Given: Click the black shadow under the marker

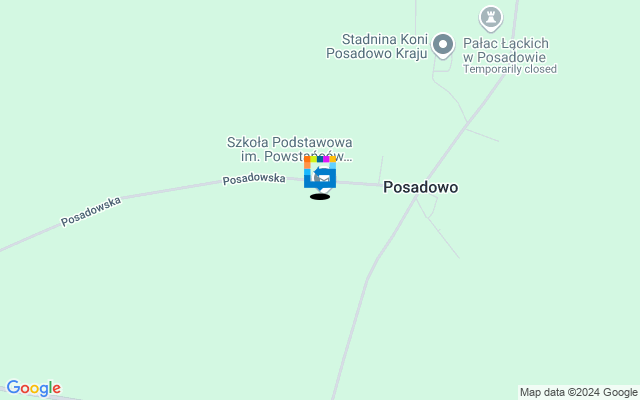Looking at the screenshot, I should [320, 197].
